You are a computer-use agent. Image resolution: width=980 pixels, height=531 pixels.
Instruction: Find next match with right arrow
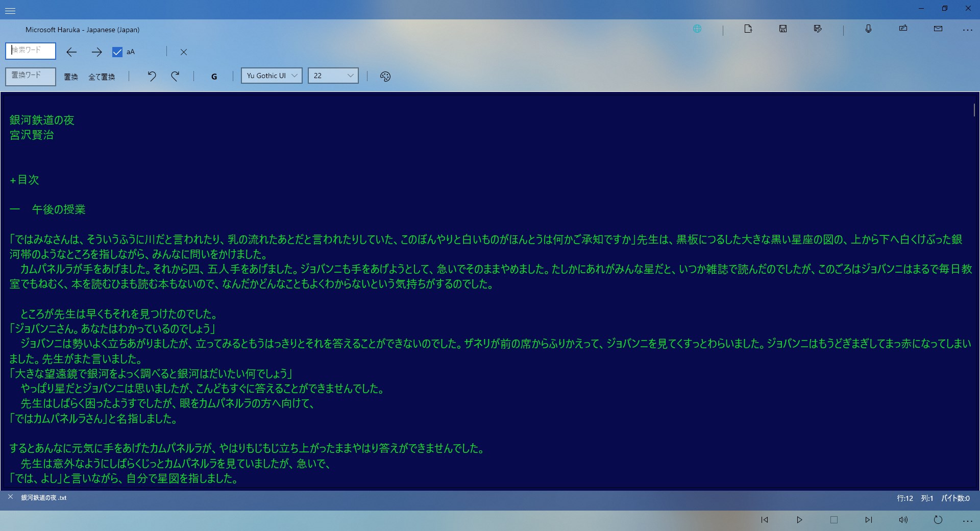pos(96,52)
